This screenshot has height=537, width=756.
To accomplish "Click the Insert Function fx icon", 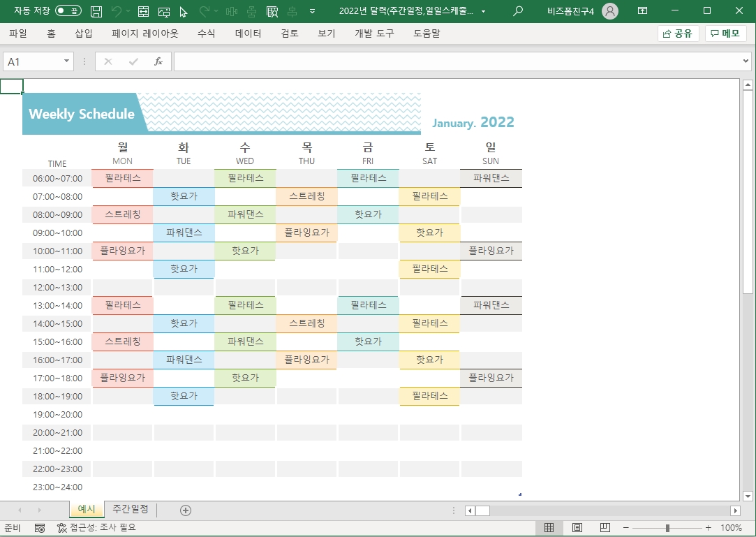I will (x=158, y=61).
